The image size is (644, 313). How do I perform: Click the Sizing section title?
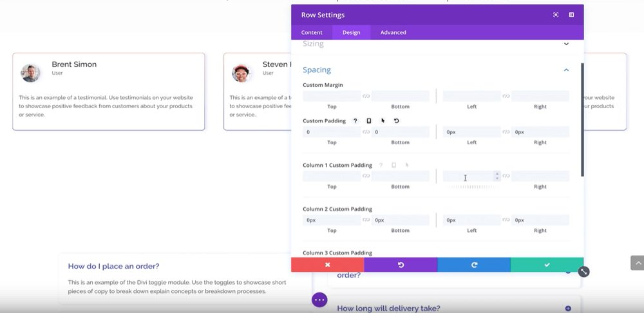pyautogui.click(x=313, y=44)
